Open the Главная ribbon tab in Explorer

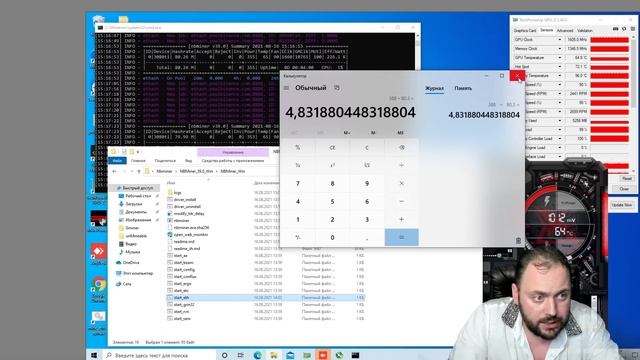(138, 161)
